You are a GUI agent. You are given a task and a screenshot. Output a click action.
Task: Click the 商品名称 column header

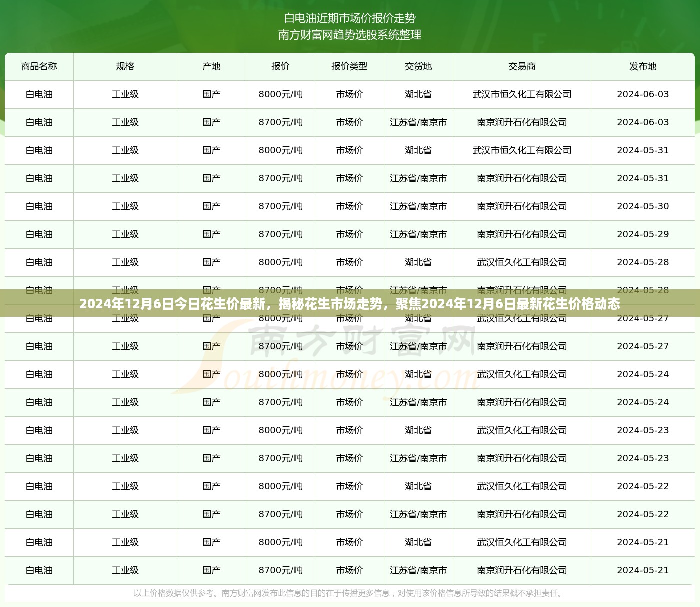pos(39,66)
